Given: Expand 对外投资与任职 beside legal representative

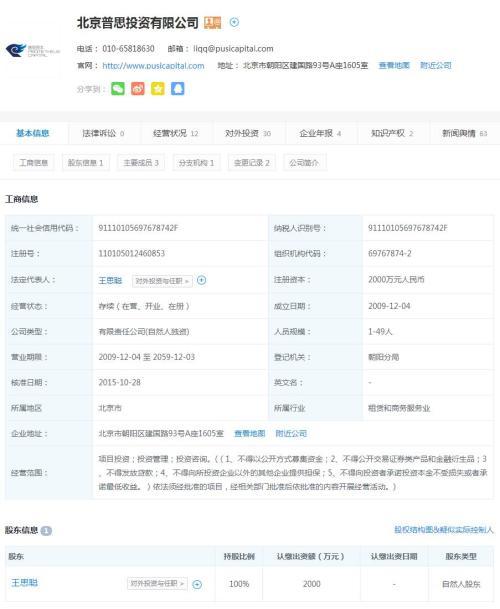Looking at the screenshot, I should coord(162,280).
